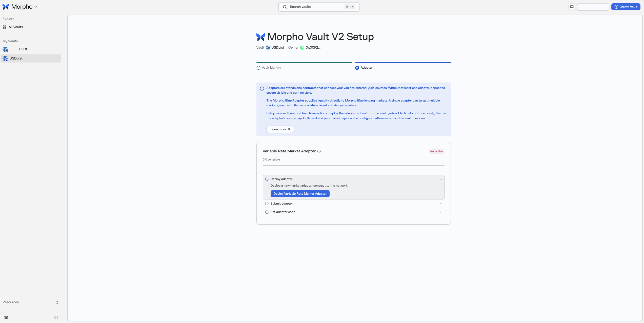The width and height of the screenshot is (644, 323).
Task: Click the blank wallet field beside Create Vault
Action: pos(593,7)
